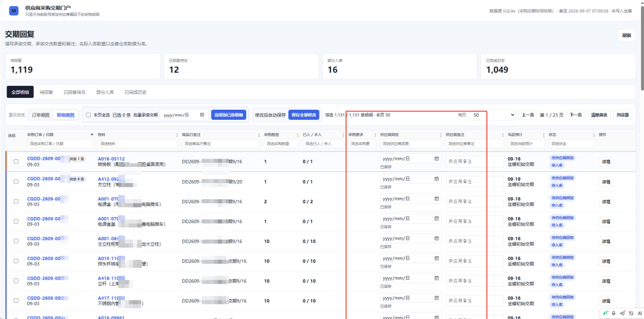This screenshot has width=644, height=319.
Task: Click the blue M portal logo icon
Action: [14, 11]
